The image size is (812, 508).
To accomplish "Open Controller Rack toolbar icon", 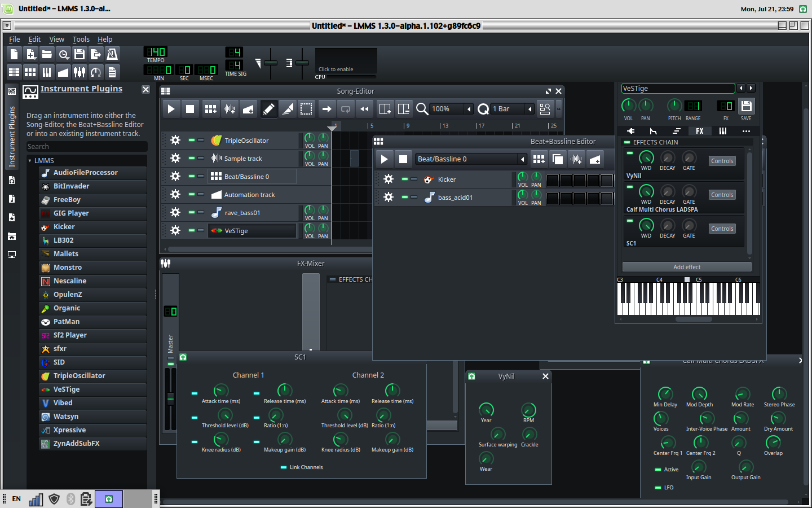I will [96, 72].
